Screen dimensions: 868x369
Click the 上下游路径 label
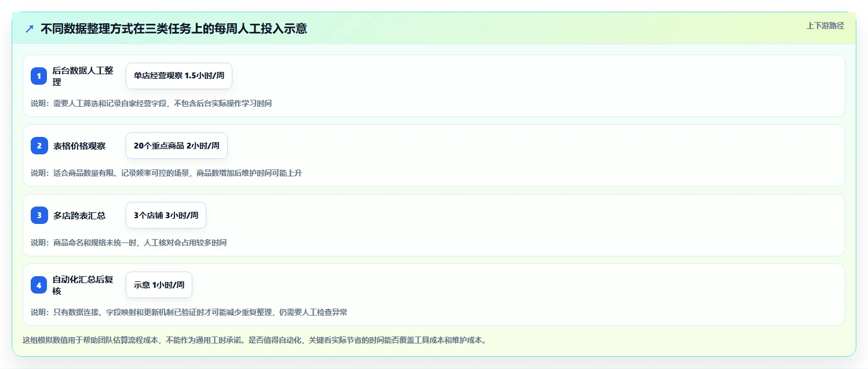tap(825, 26)
